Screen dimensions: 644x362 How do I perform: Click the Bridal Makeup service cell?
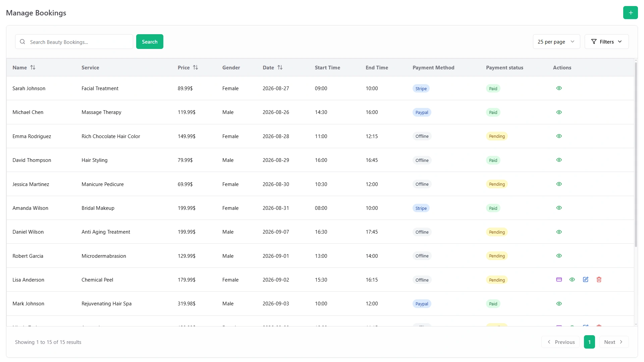[98, 208]
